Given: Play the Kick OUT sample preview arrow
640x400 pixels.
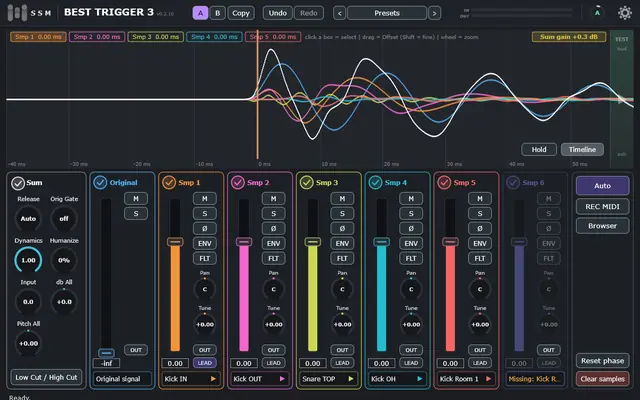Looking at the screenshot, I should click(282, 379).
